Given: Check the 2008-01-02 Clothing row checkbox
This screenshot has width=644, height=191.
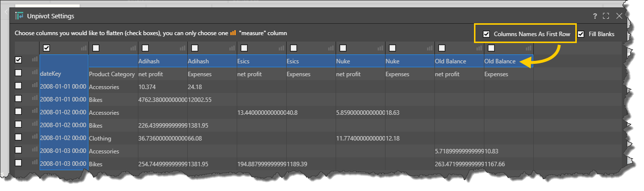Looking at the screenshot, I should (18, 137).
